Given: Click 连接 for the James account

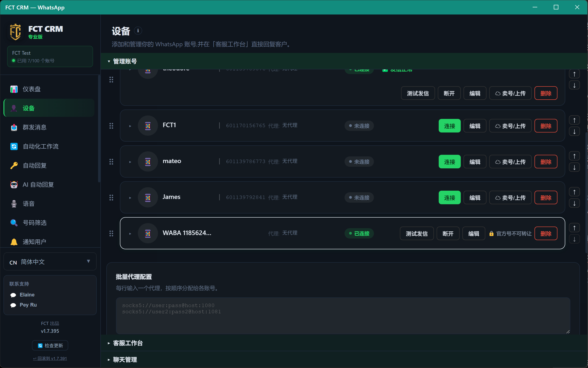Looking at the screenshot, I should click(x=449, y=198).
